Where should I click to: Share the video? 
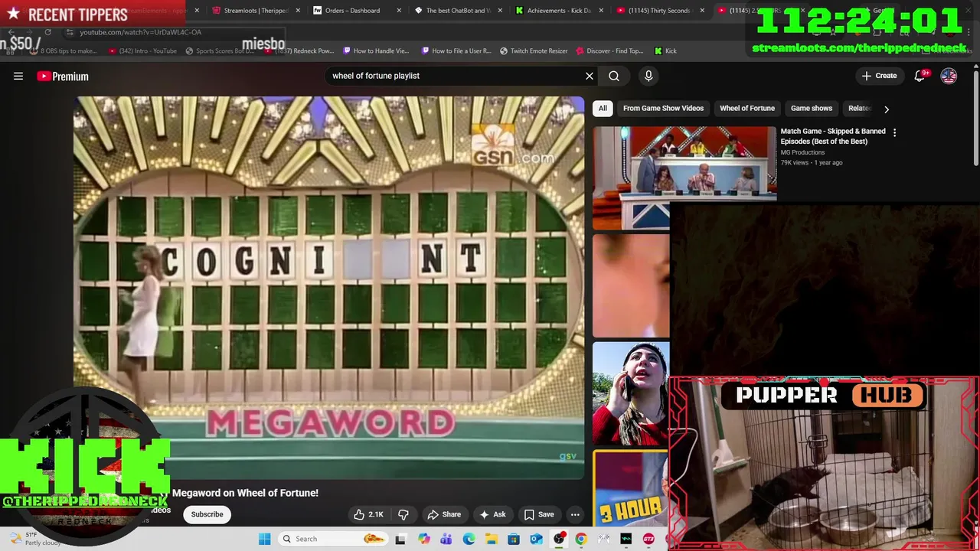pyautogui.click(x=444, y=514)
